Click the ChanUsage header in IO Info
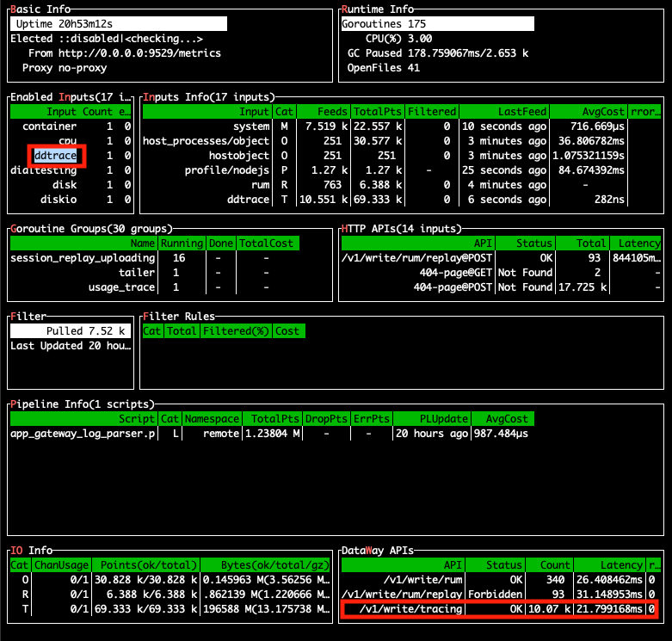Image resolution: width=672 pixels, height=641 pixels. click(x=61, y=565)
